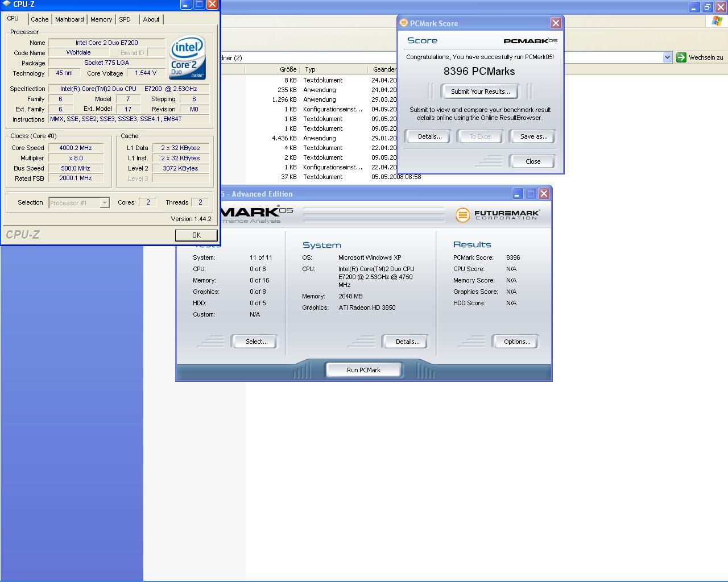Viewport: 728px width, 582px height.
Task: Click the green 'Wechseln zu' arrow icon
Action: tap(681, 57)
